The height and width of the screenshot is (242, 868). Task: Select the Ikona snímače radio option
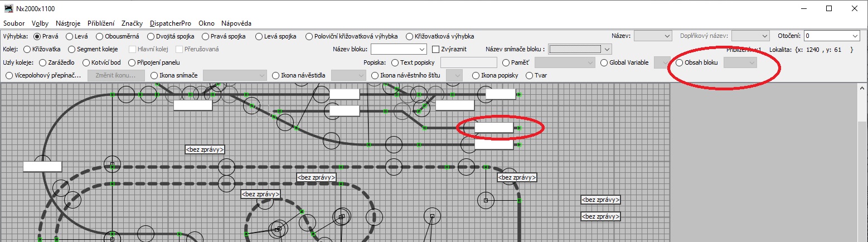point(154,75)
